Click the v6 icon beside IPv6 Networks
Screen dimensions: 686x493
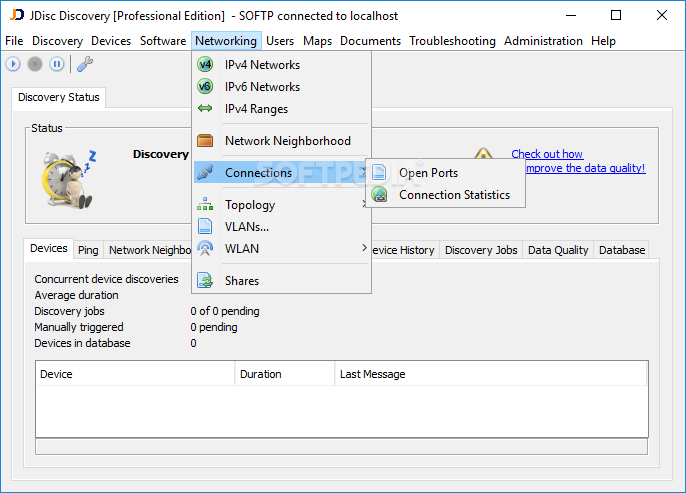click(205, 87)
